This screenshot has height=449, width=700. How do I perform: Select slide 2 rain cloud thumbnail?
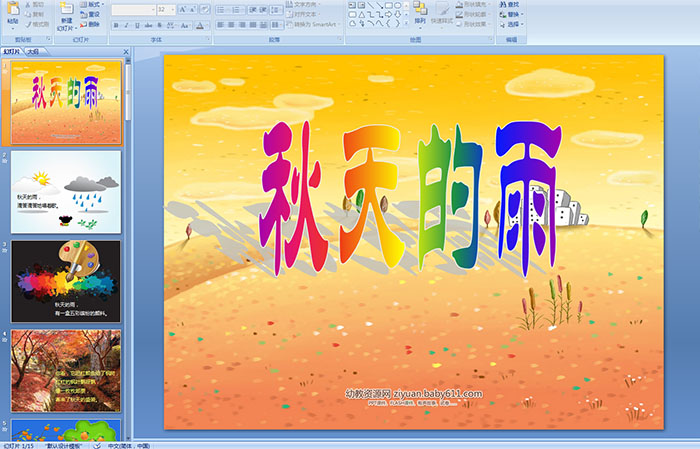coord(66,192)
